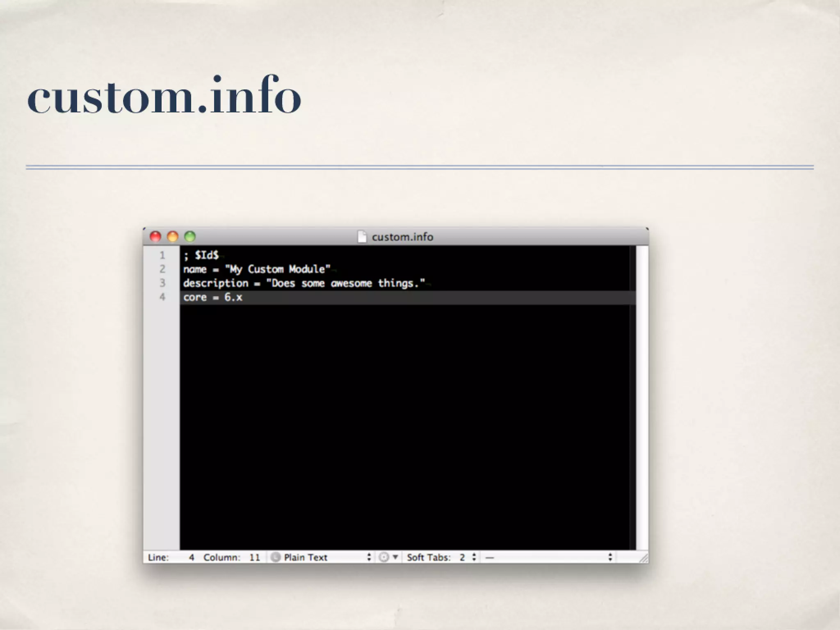Open the bundle gear menu in status bar
The image size is (840, 630).
point(388,557)
